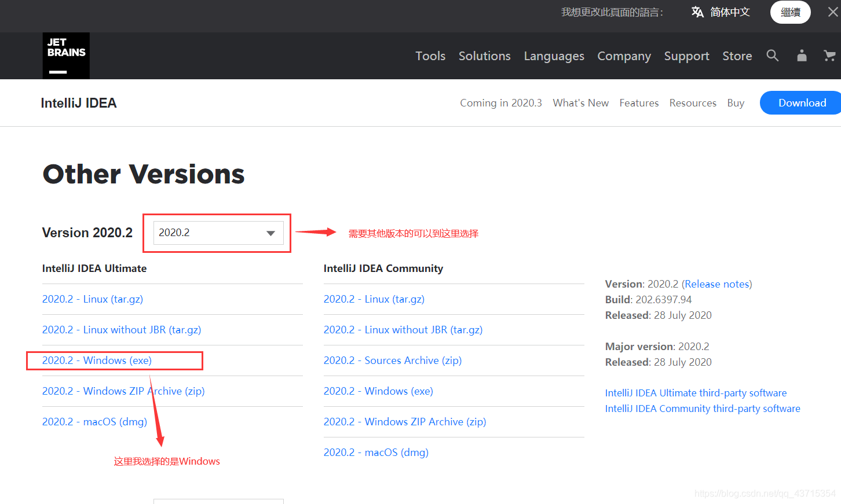
Task: Open the Buy page
Action: [x=736, y=103]
